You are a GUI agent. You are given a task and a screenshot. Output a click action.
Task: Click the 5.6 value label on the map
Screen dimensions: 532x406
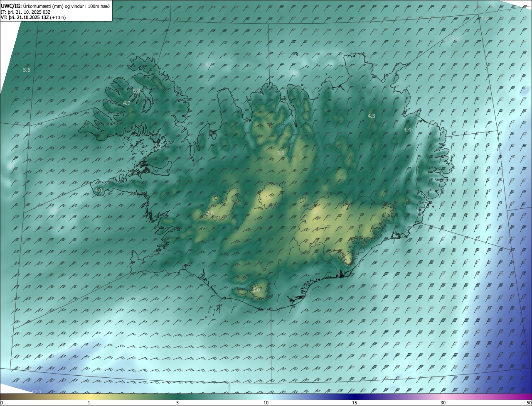27,70
